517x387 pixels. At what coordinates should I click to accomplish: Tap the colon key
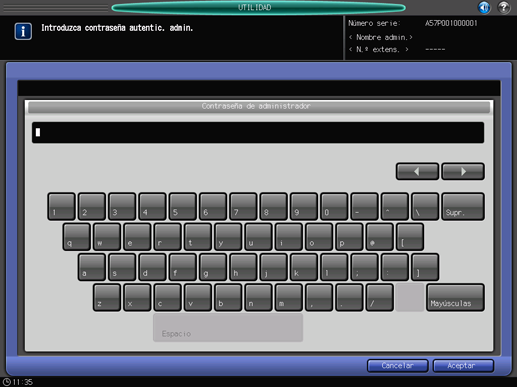tap(395, 267)
